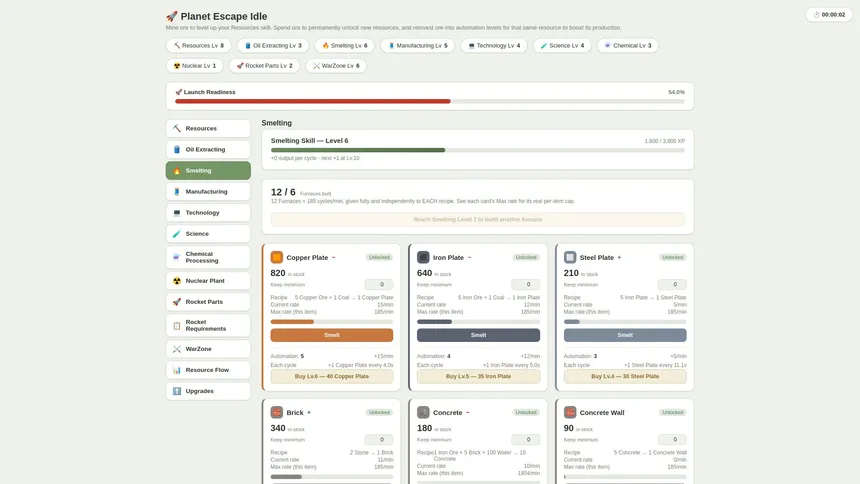Smelt a Copper Plate with the orange button

click(x=331, y=335)
